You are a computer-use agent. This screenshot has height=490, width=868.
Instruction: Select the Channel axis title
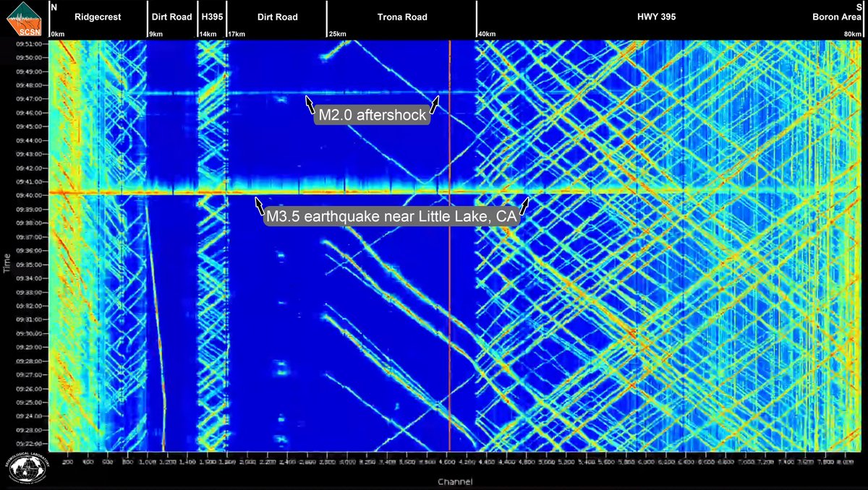point(455,481)
